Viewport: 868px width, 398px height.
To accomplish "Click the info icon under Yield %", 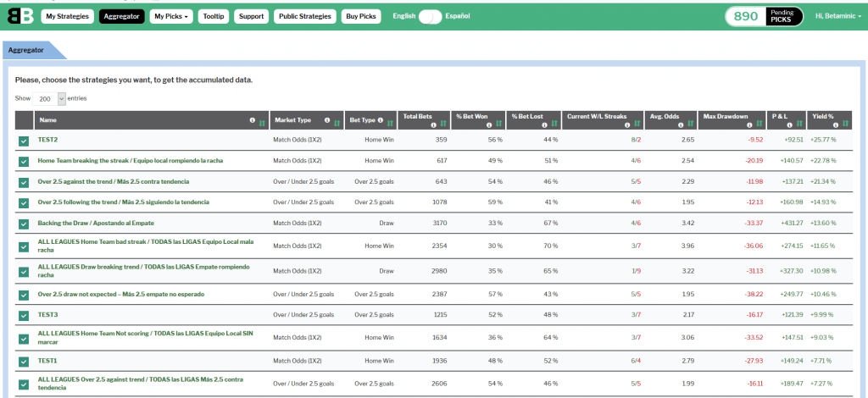I will [836, 125].
